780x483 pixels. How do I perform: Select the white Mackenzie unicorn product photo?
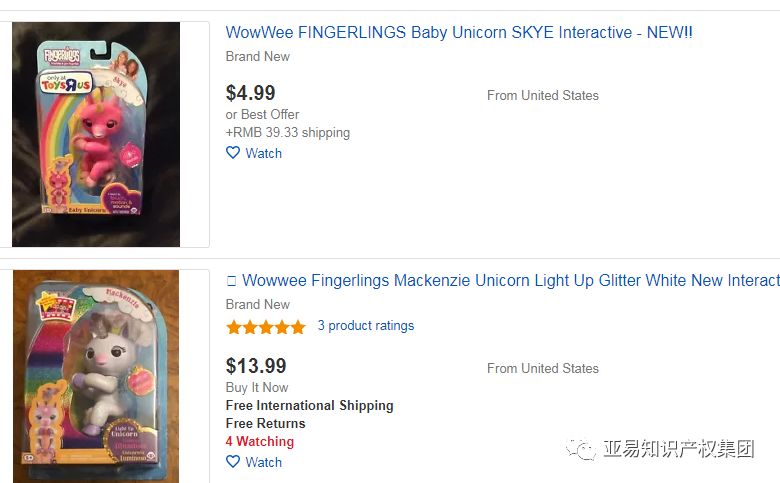[96, 376]
